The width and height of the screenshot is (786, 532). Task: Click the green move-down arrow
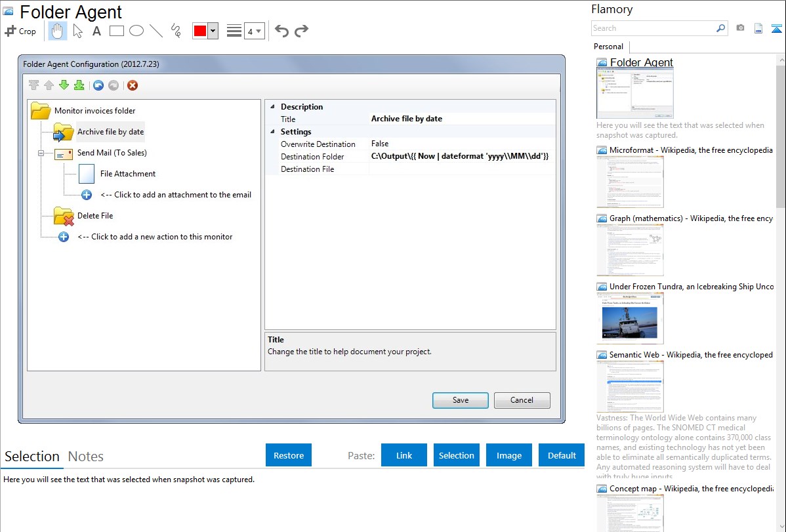[x=64, y=85]
